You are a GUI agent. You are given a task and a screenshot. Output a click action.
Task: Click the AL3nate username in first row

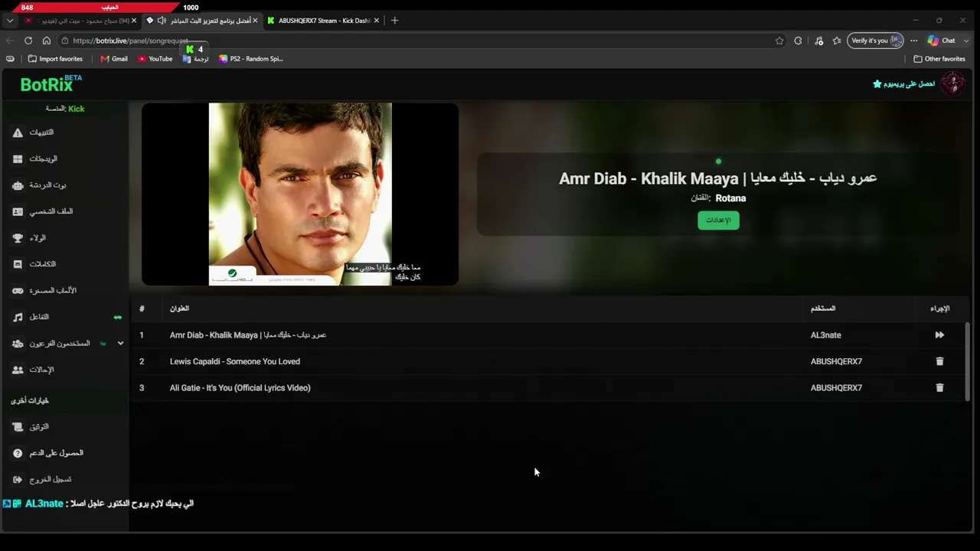pos(825,335)
